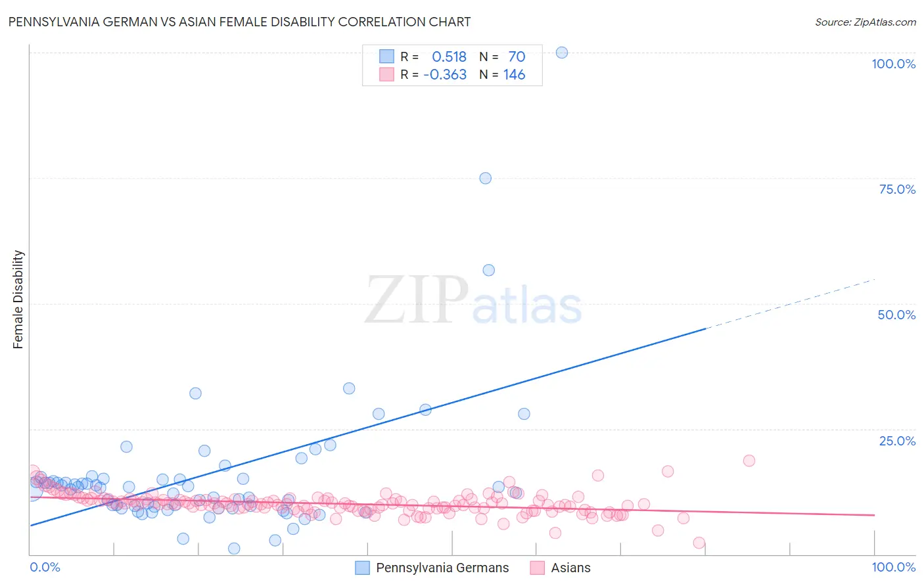The image size is (924, 586).
Task: Click the 75.0% y-axis tick label
Action: click(897, 189)
